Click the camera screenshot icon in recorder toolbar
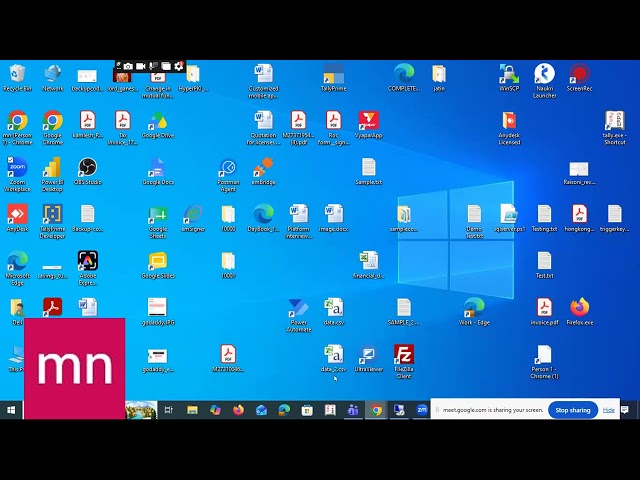Image resolution: width=640 pixels, height=480 pixels. 128,66
